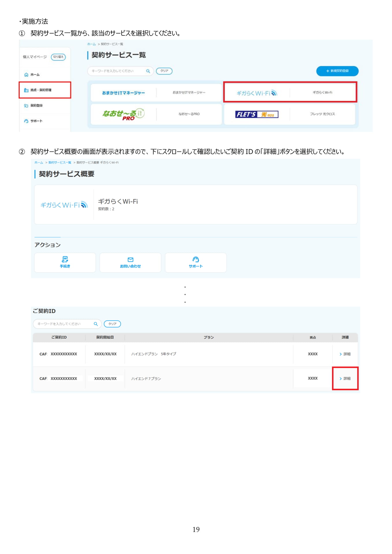Click the building icon beside 拠点・契約管理
Image resolution: width=392 pixels, height=554 pixels.
[x=26, y=90]
